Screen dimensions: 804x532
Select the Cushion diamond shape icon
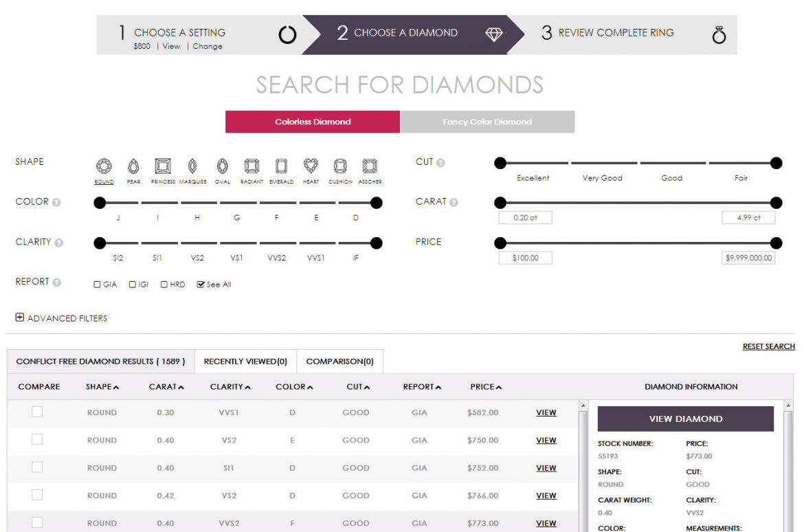pos(340,167)
